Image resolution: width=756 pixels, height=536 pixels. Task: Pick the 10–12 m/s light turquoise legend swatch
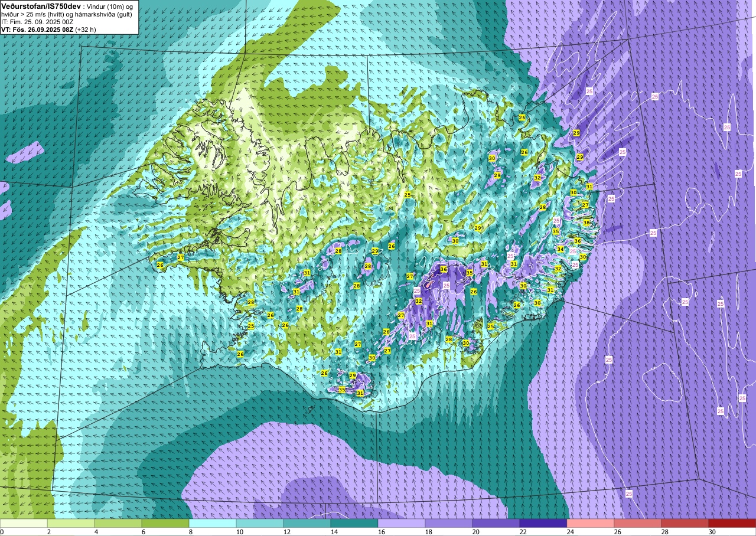260,523
